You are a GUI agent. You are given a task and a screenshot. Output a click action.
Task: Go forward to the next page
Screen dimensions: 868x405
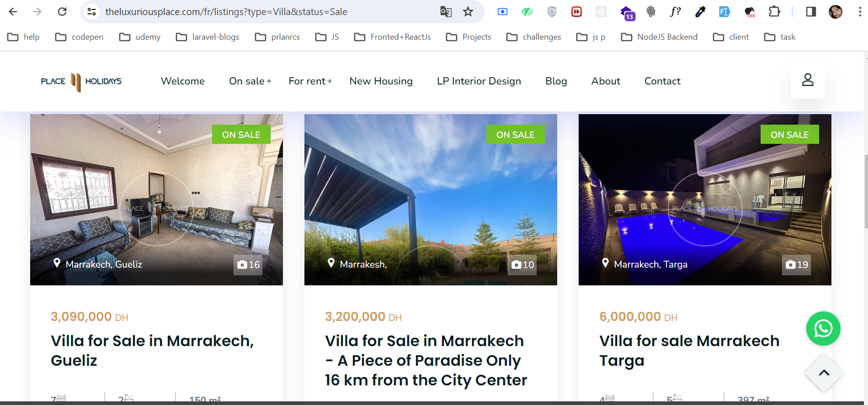37,12
